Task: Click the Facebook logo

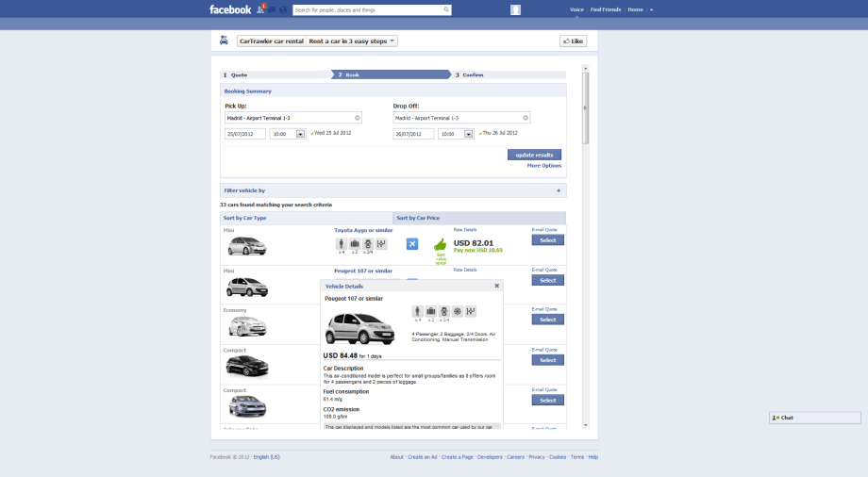Action: [x=230, y=9]
